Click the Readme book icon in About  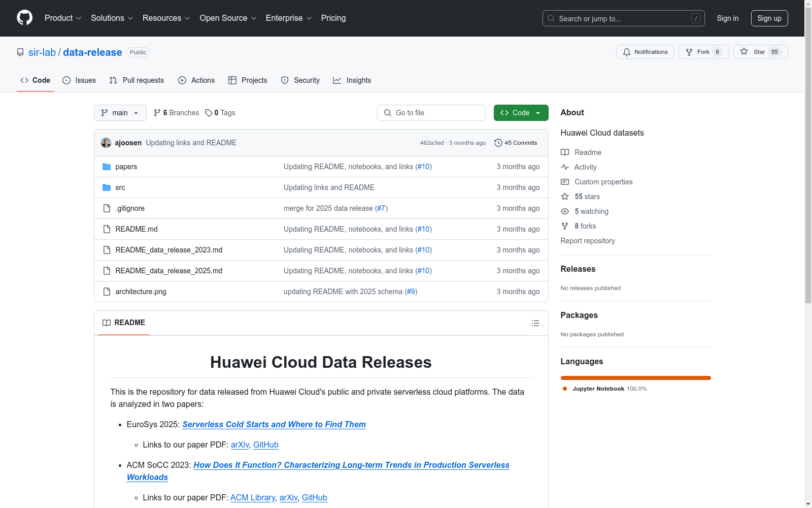[x=565, y=152]
